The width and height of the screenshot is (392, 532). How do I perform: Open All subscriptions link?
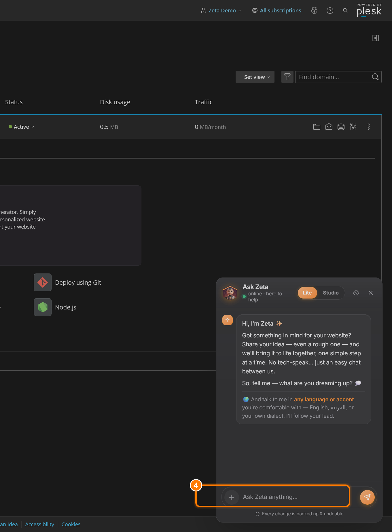[277, 11]
